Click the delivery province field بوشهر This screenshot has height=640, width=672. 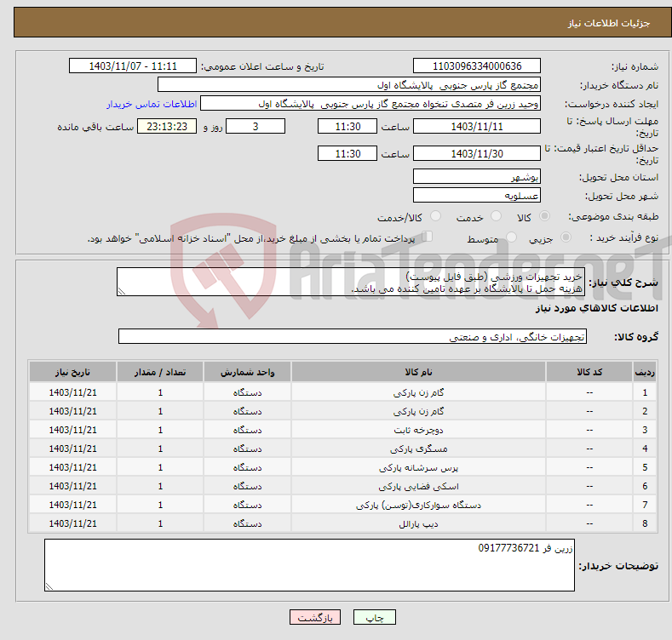click(x=477, y=176)
